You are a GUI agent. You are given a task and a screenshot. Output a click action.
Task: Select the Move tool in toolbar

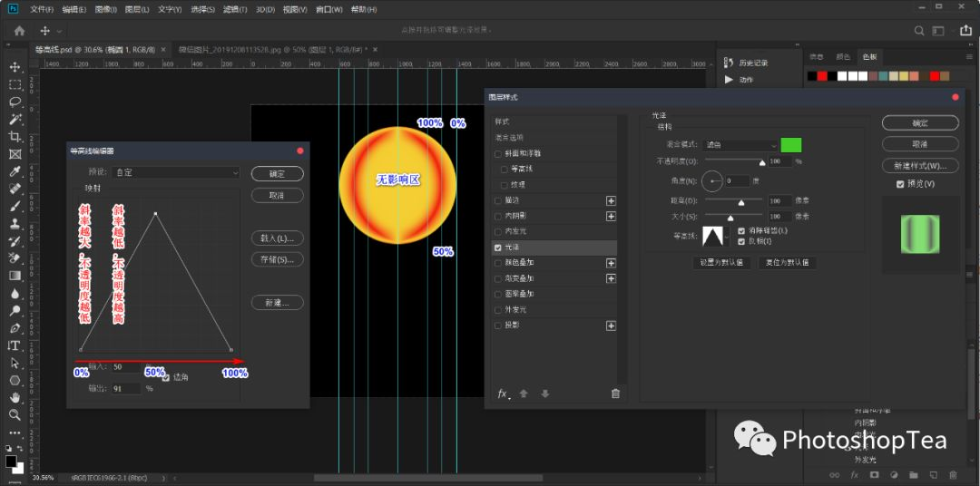pyautogui.click(x=15, y=67)
